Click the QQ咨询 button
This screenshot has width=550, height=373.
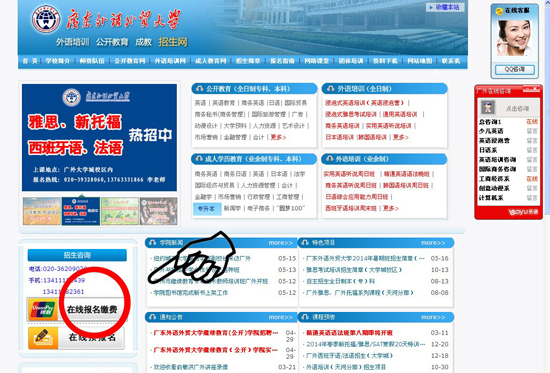pos(515,69)
